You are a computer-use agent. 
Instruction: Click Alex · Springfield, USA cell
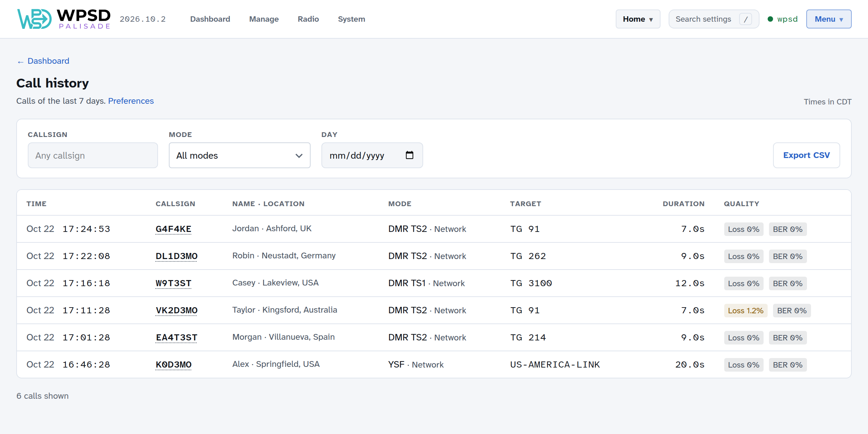click(276, 364)
